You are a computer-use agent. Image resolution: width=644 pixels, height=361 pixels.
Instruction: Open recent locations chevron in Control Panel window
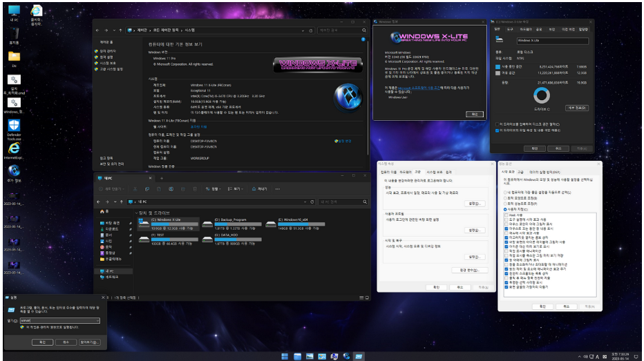pyautogui.click(x=114, y=30)
